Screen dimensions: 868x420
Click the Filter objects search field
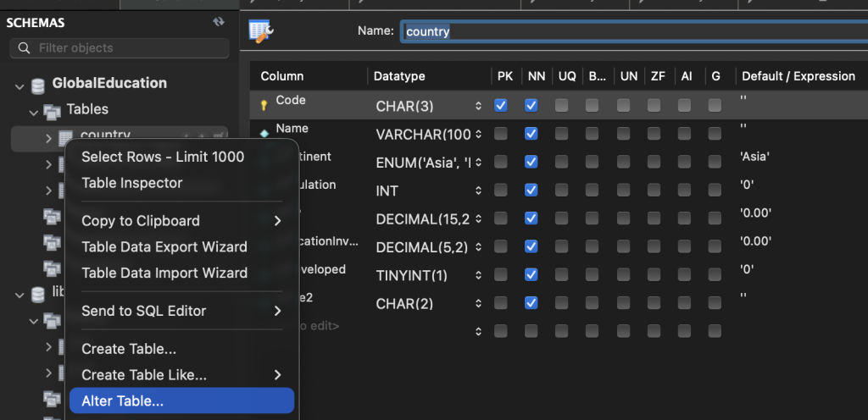pyautogui.click(x=127, y=48)
